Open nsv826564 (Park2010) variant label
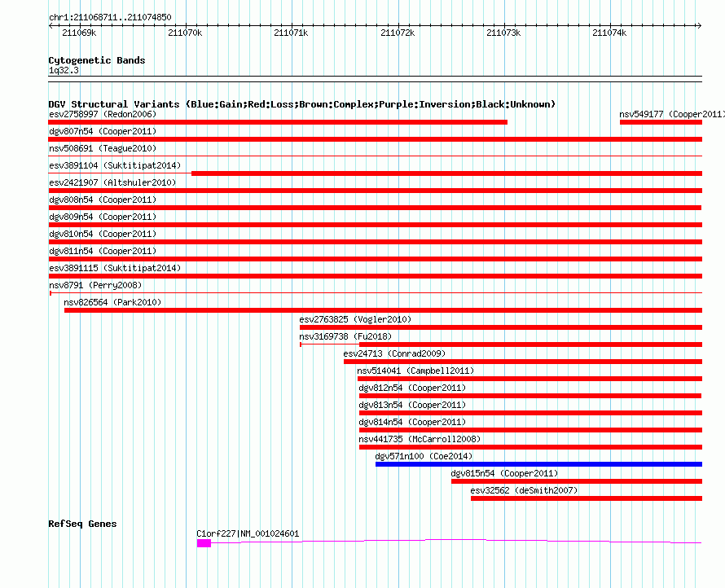The height and width of the screenshot is (588, 725). pyautogui.click(x=112, y=302)
